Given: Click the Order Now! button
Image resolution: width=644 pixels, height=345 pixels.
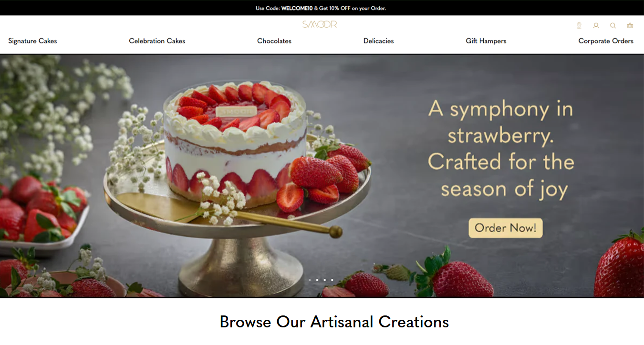Looking at the screenshot, I should (x=506, y=228).
